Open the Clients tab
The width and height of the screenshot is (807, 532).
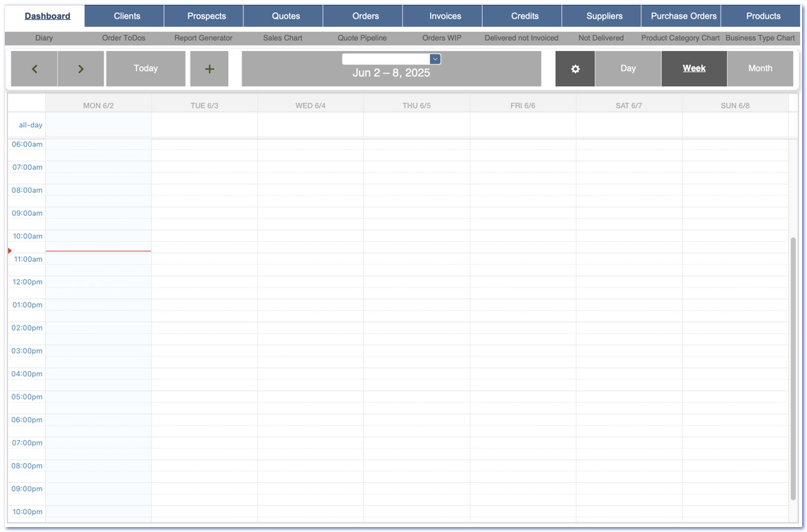127,16
